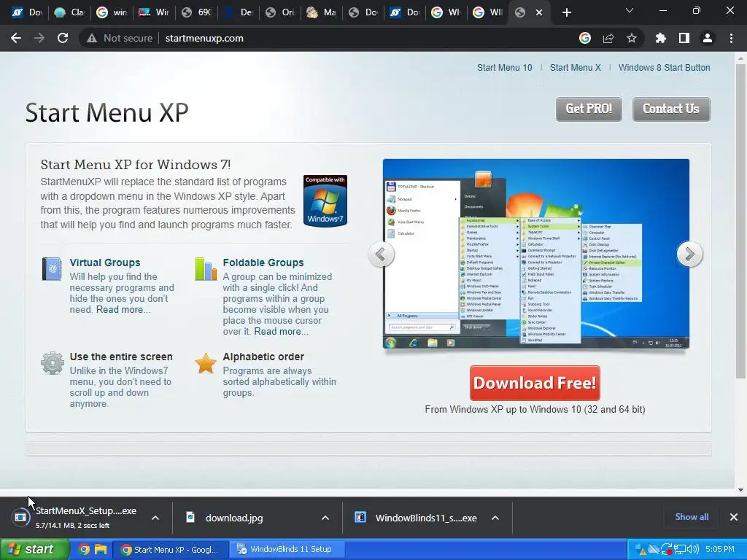Click the Use the entire screen gear icon
This screenshot has height=560, width=747.
53,363
